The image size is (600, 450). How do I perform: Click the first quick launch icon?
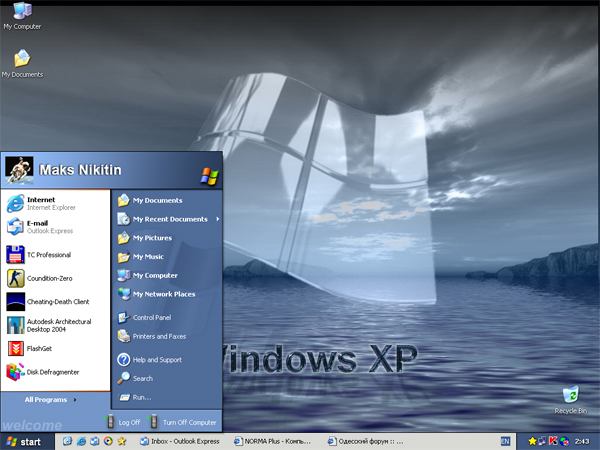tap(67, 441)
